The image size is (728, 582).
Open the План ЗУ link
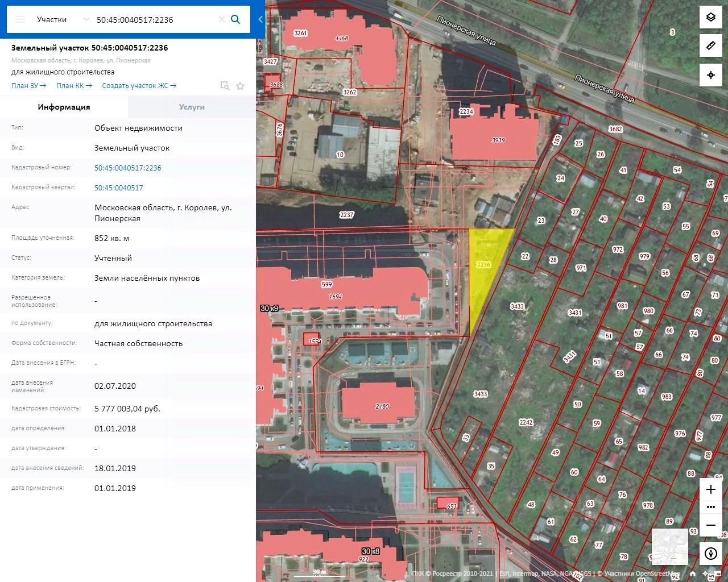pos(28,86)
